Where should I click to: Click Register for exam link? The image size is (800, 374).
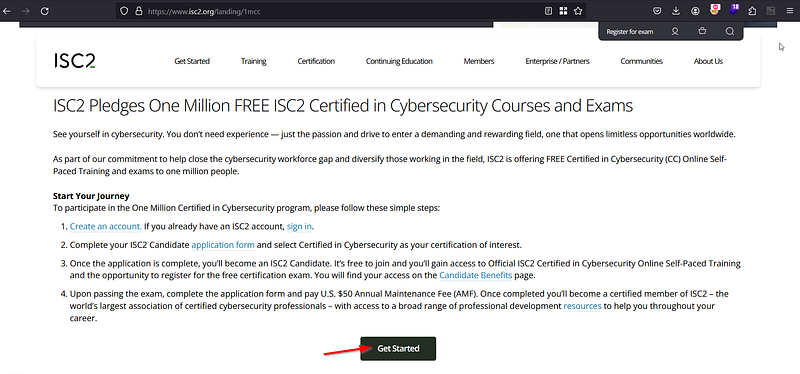pos(630,32)
